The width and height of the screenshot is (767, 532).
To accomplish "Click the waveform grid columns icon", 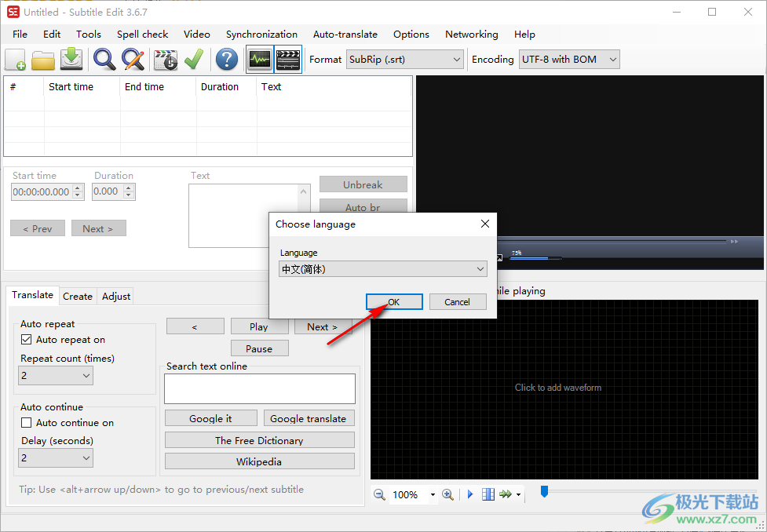I will (488, 494).
